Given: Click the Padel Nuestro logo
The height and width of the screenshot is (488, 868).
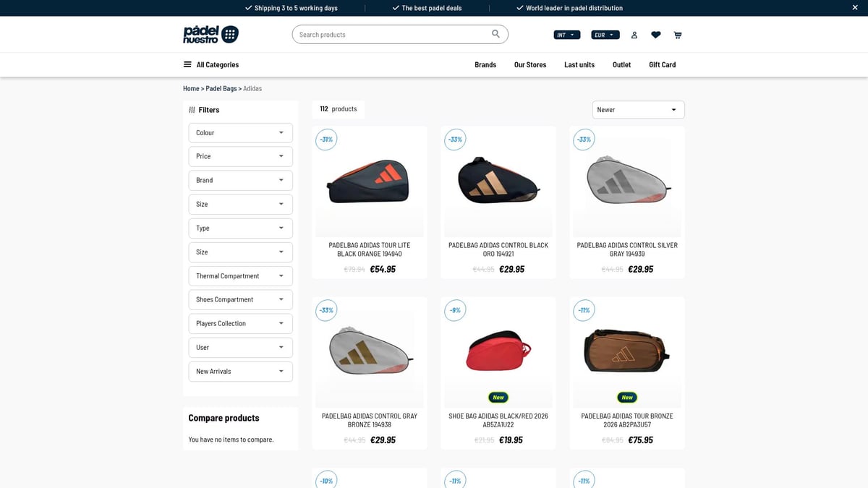Looking at the screenshot, I should [x=210, y=34].
